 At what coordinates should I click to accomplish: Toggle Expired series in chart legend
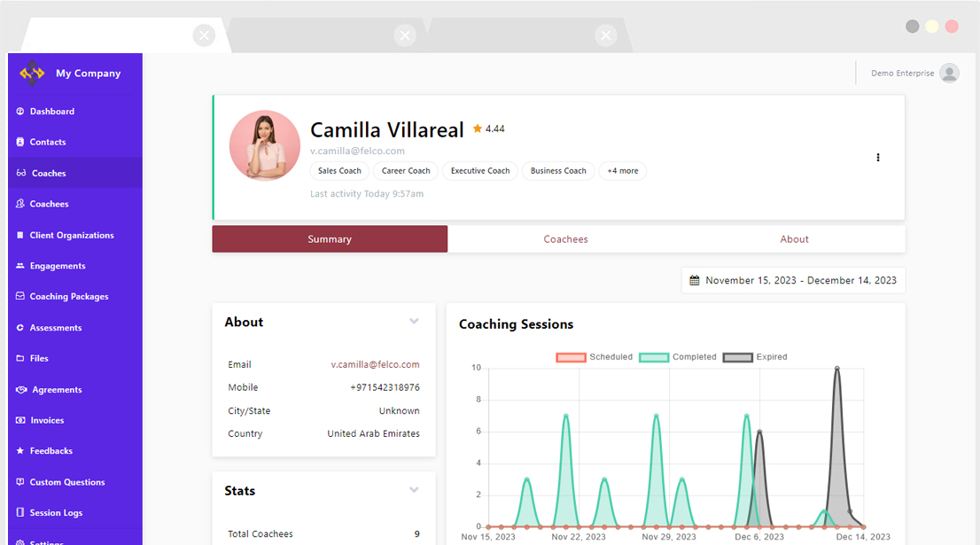point(737,357)
